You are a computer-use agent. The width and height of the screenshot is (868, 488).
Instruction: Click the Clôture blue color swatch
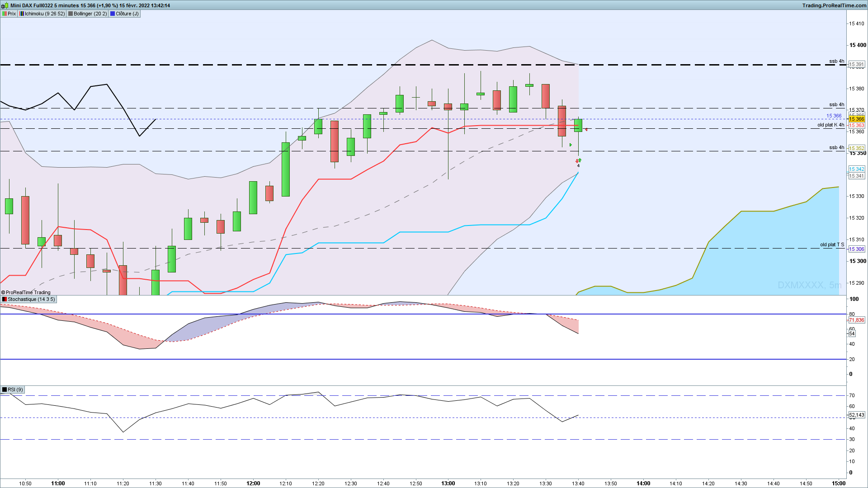[x=113, y=14]
